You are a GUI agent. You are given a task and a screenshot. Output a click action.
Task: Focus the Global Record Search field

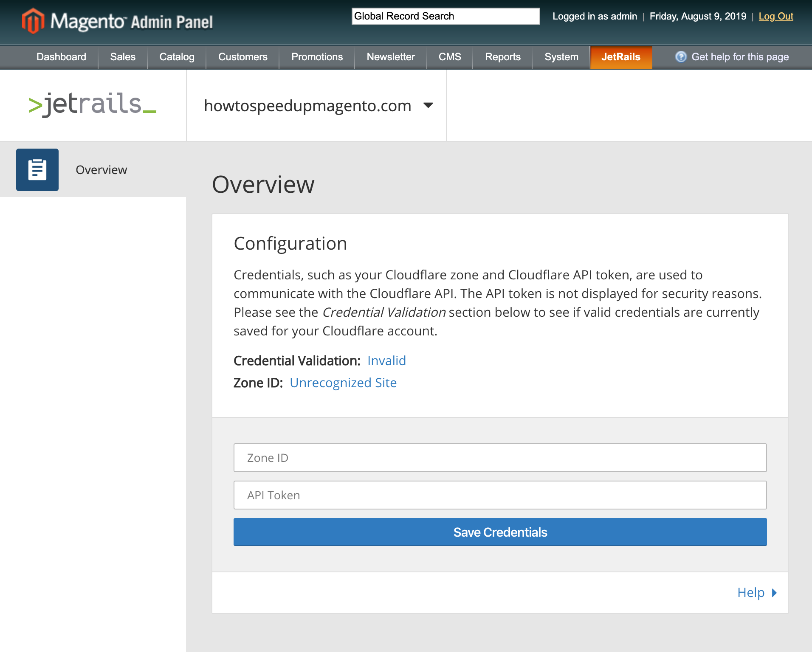pos(446,16)
